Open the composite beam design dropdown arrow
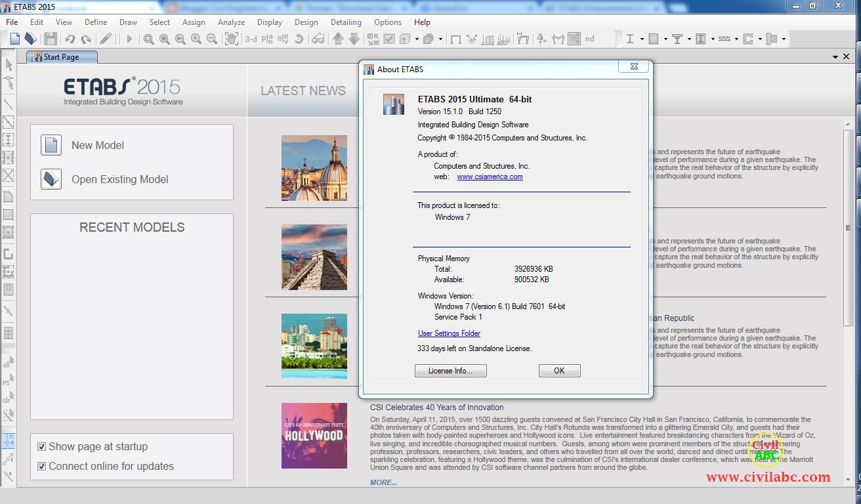 click(689, 39)
